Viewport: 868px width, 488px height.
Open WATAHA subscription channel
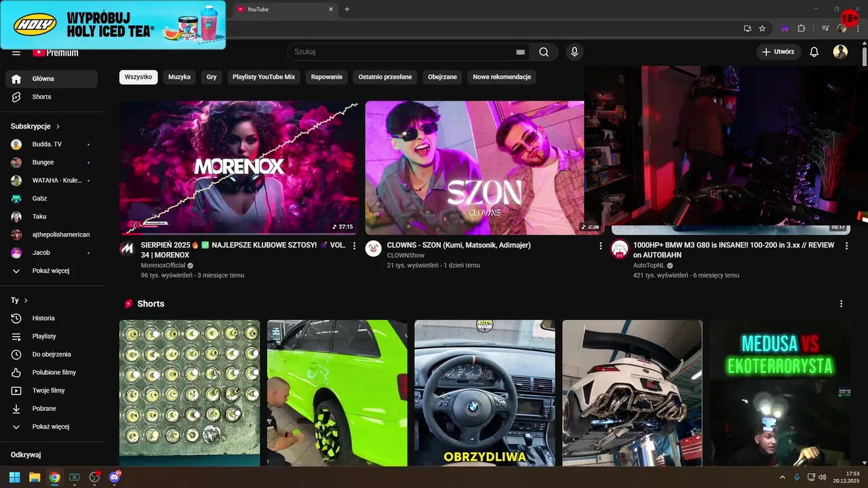point(52,180)
